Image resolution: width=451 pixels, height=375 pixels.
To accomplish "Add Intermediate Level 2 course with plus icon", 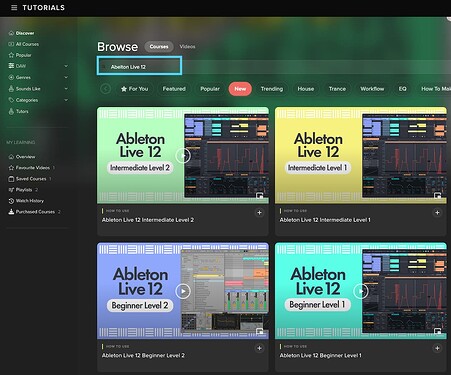I will point(259,213).
